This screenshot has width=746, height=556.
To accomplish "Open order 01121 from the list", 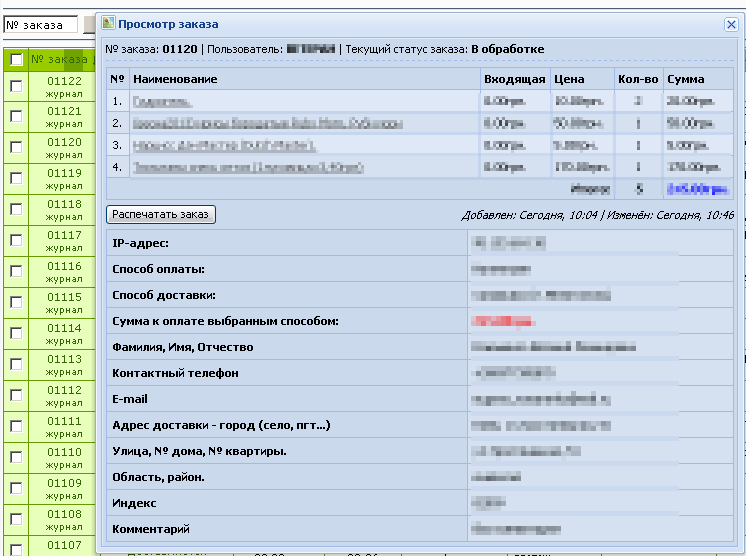I will point(64,111).
